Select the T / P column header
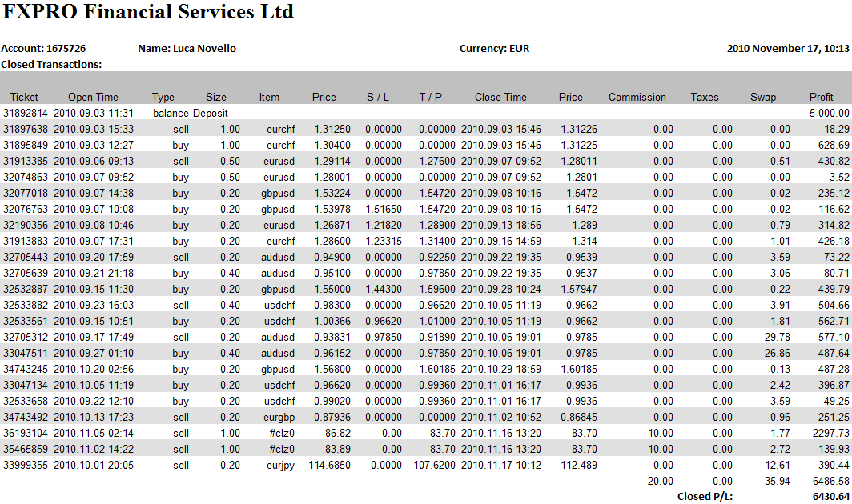The width and height of the screenshot is (852, 504). (x=431, y=97)
